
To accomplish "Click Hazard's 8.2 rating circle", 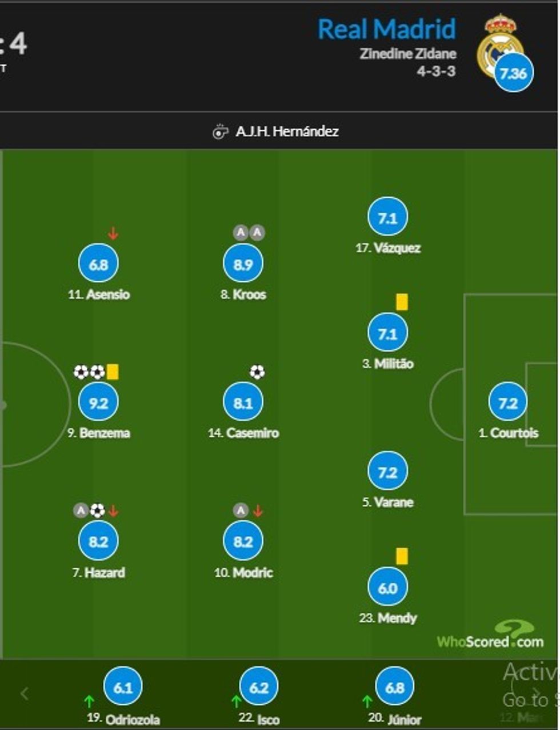I will [98, 541].
